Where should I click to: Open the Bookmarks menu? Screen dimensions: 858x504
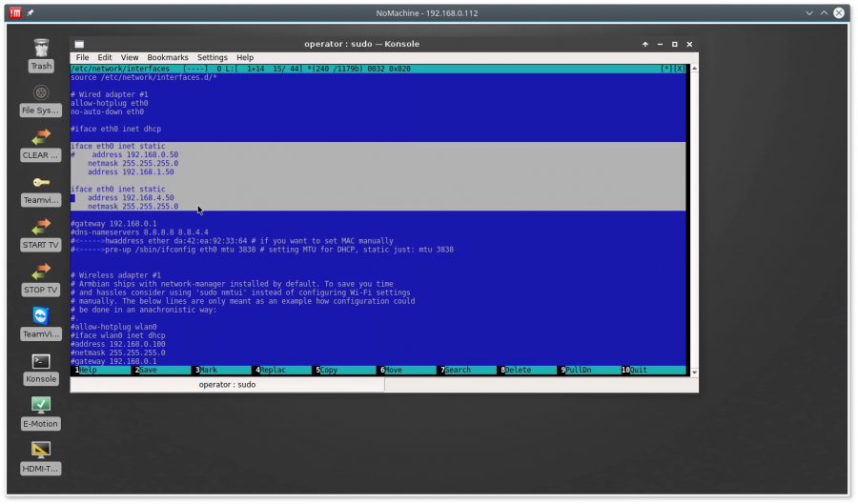[x=168, y=57]
